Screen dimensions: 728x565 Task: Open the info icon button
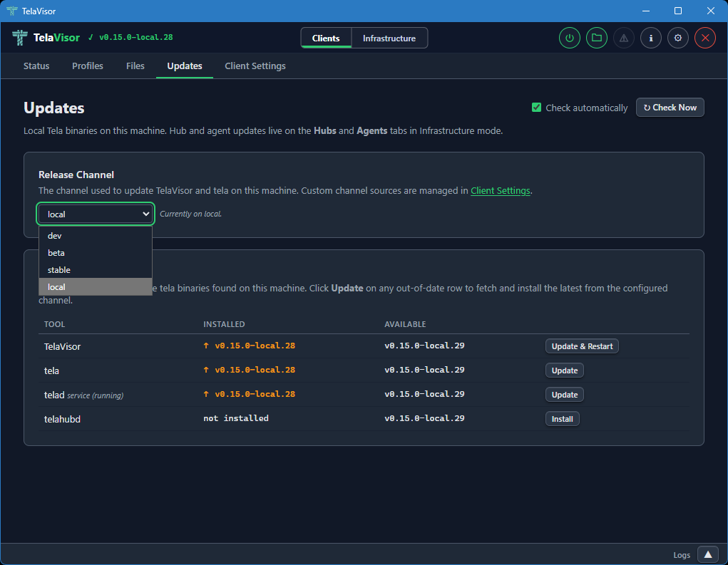click(650, 38)
